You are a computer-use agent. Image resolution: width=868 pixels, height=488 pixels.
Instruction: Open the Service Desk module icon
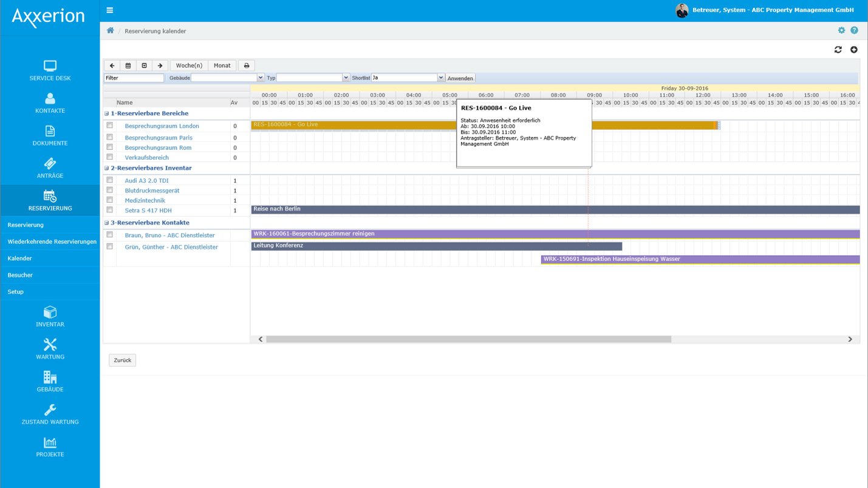pos(50,66)
